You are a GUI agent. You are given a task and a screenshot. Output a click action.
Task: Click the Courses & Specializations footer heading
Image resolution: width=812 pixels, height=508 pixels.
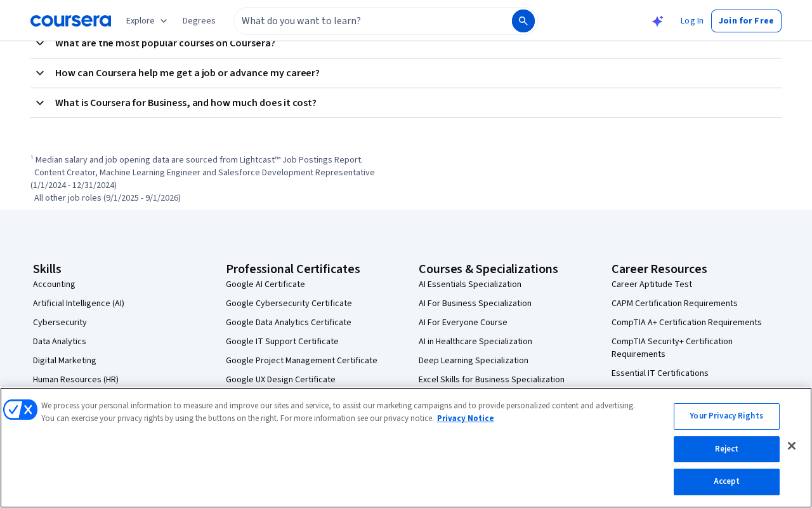(488, 269)
